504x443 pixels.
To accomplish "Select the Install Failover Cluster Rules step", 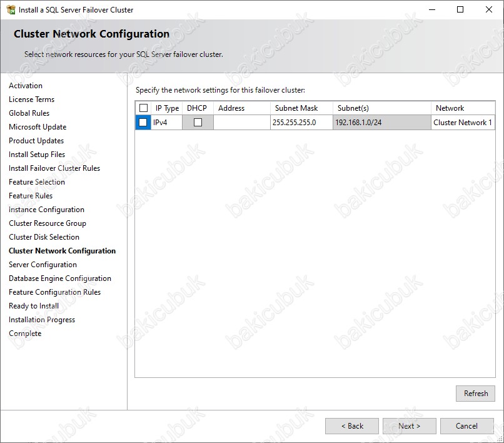I will (54, 168).
